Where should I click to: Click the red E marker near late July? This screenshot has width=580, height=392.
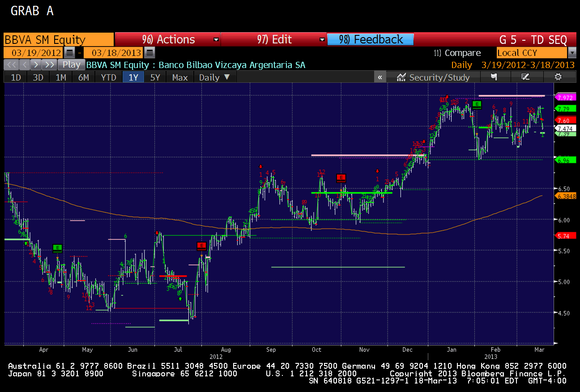coord(201,245)
